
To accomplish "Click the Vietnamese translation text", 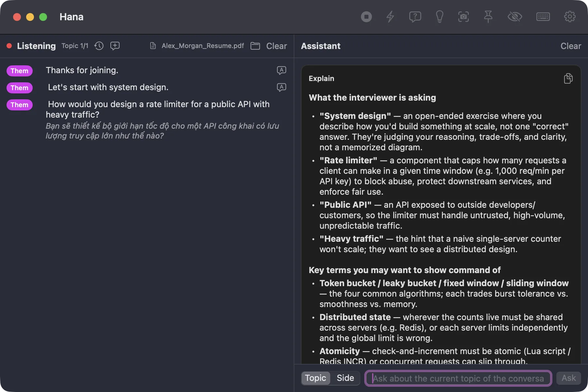I will [x=162, y=131].
